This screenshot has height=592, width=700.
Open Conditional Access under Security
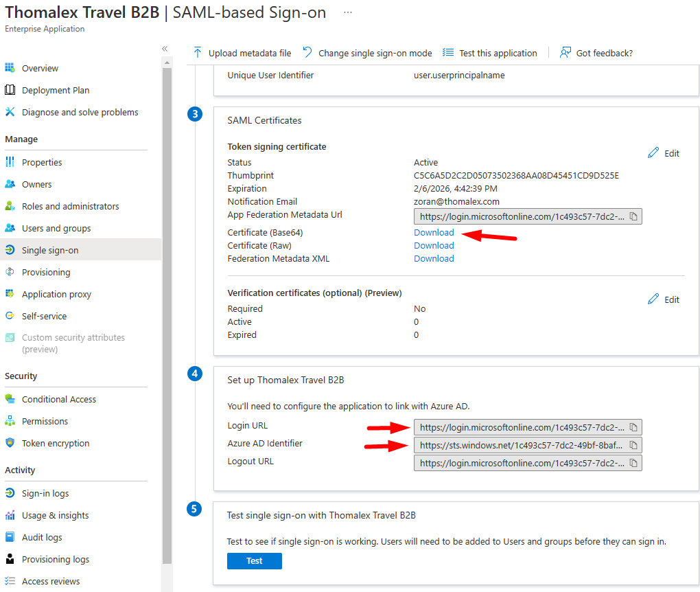click(x=59, y=399)
